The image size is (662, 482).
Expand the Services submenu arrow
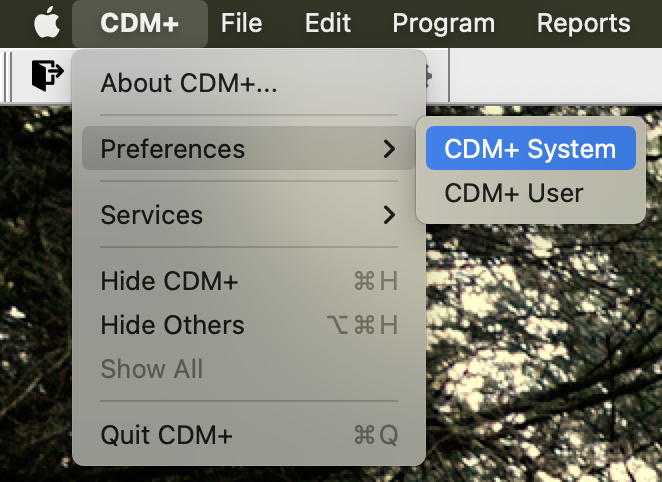tap(389, 215)
